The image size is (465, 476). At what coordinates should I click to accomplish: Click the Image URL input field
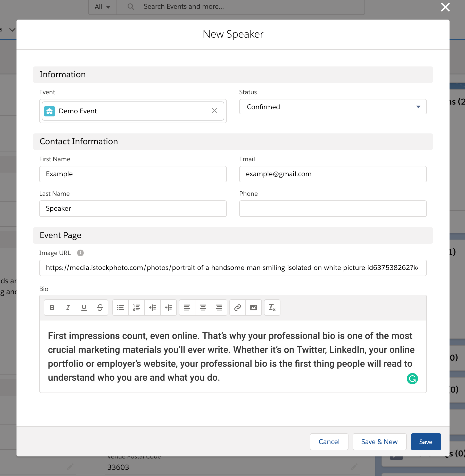pos(233,268)
